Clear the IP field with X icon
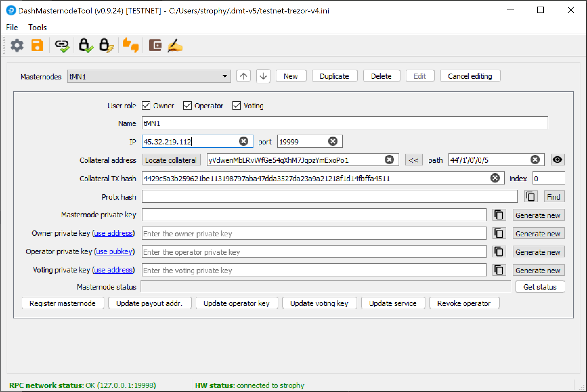587x392 pixels. coord(244,141)
